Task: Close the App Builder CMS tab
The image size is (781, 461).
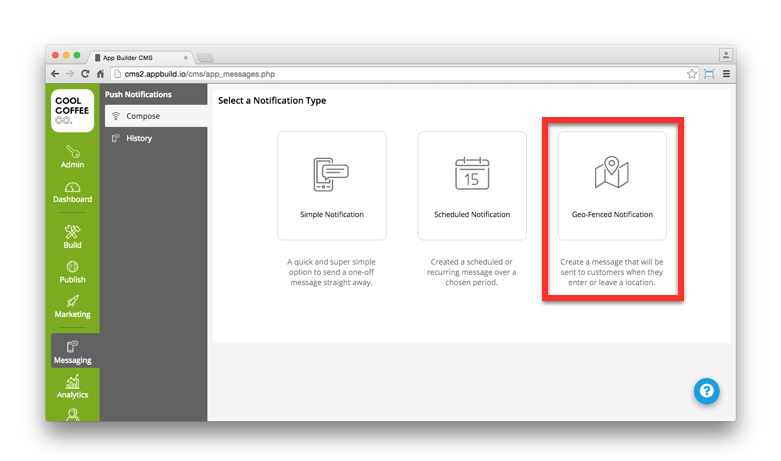Action: pyautogui.click(x=186, y=58)
